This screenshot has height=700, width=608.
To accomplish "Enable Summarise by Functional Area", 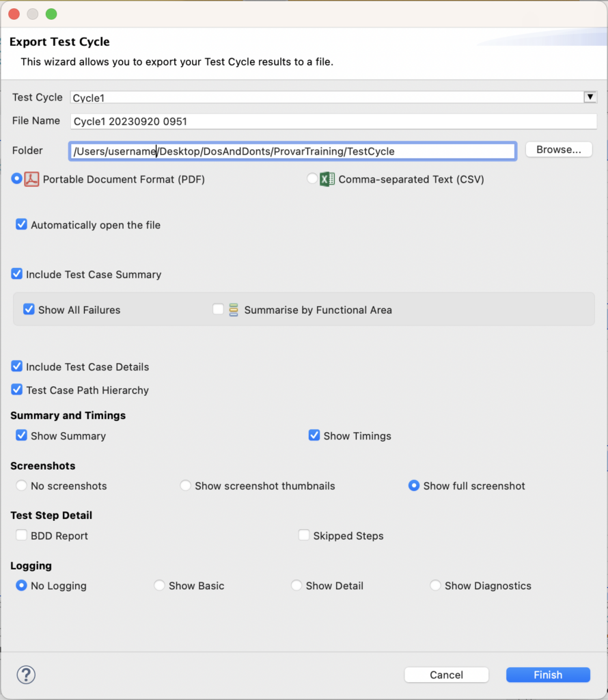I will [217, 309].
